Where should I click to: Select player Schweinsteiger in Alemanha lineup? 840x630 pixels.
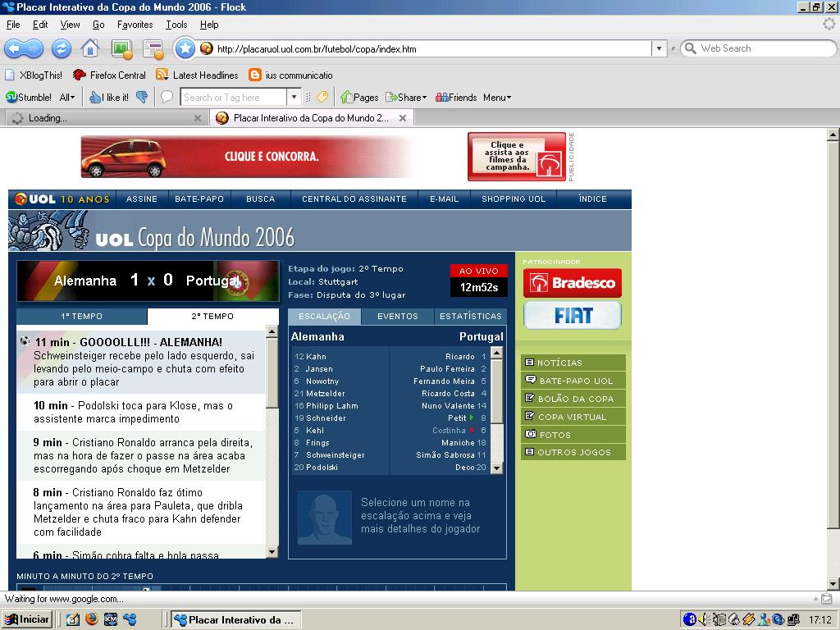336,455
